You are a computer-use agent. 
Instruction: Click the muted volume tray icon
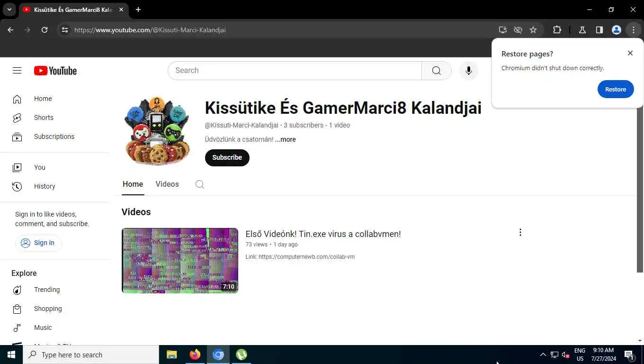tap(565, 355)
